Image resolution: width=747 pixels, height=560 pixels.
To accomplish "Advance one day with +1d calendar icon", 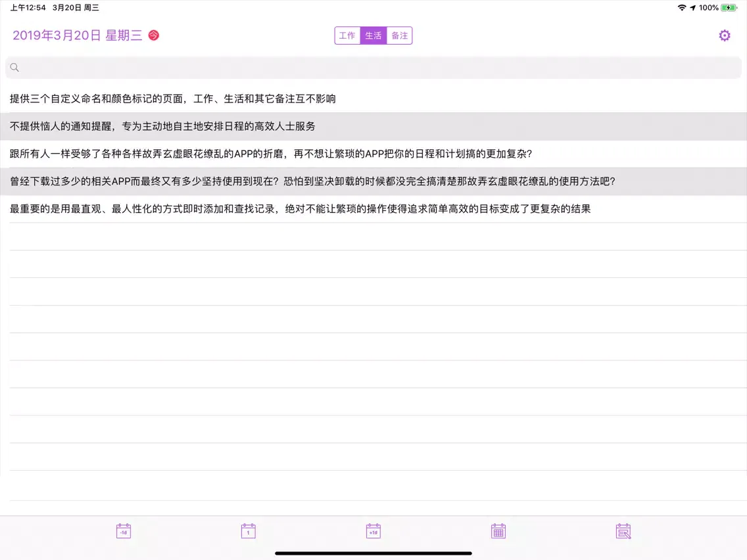I will click(x=373, y=531).
